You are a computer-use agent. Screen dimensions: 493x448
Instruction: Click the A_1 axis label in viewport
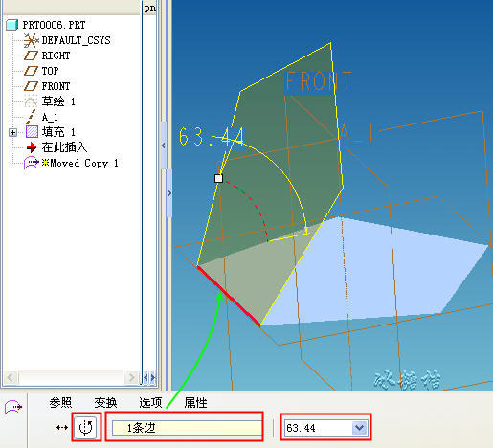[357, 132]
